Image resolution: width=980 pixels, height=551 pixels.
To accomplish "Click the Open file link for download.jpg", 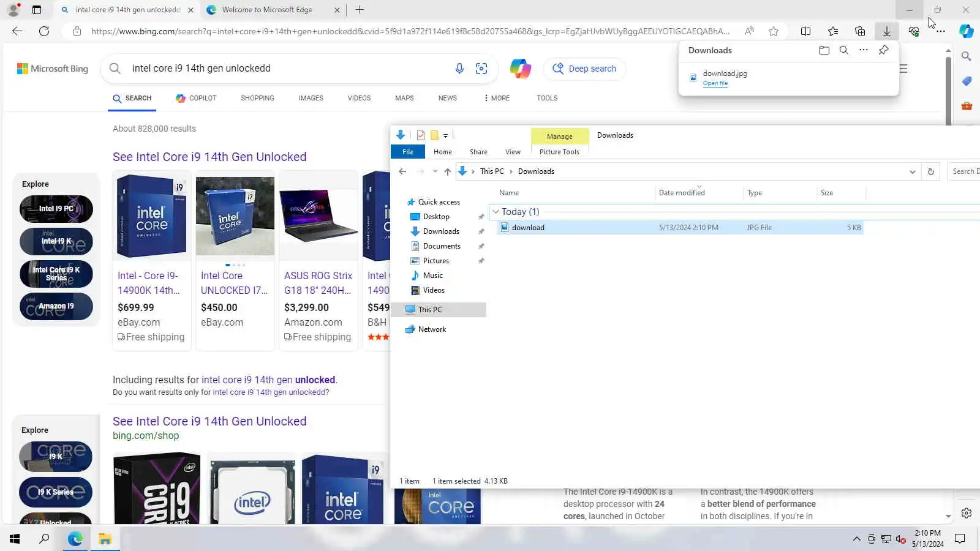I will (715, 83).
